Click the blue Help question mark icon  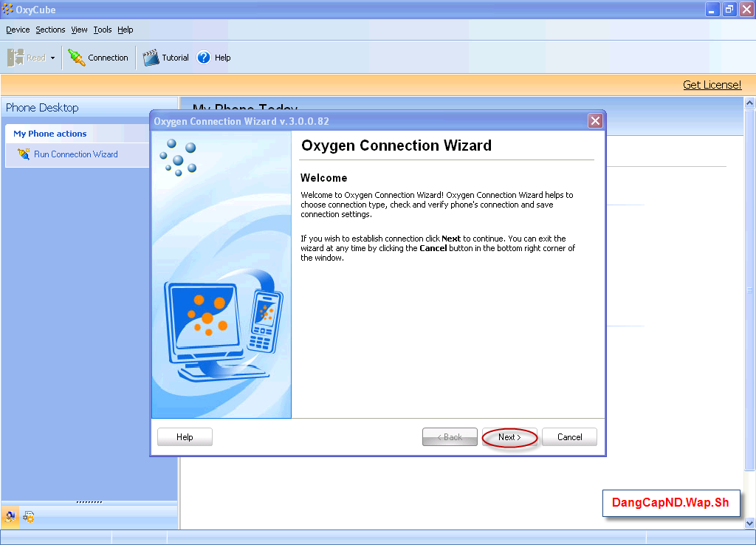point(204,58)
